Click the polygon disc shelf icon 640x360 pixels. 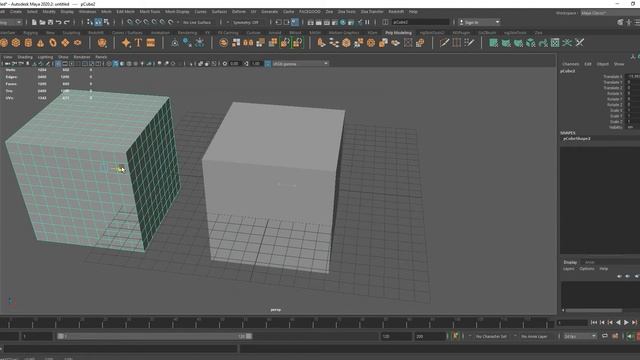coord(78,42)
